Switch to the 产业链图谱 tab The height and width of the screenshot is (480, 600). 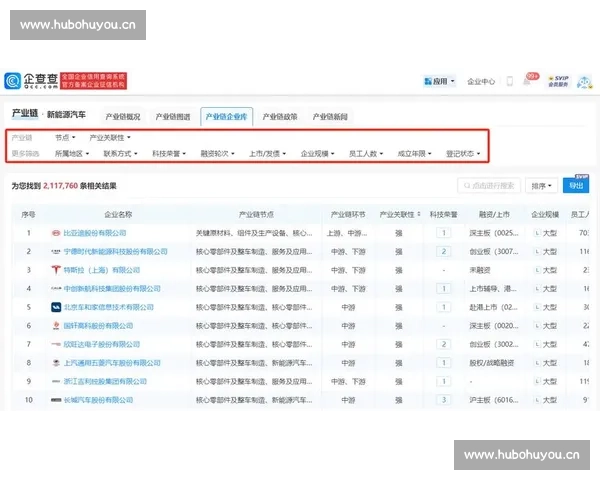coord(173,116)
